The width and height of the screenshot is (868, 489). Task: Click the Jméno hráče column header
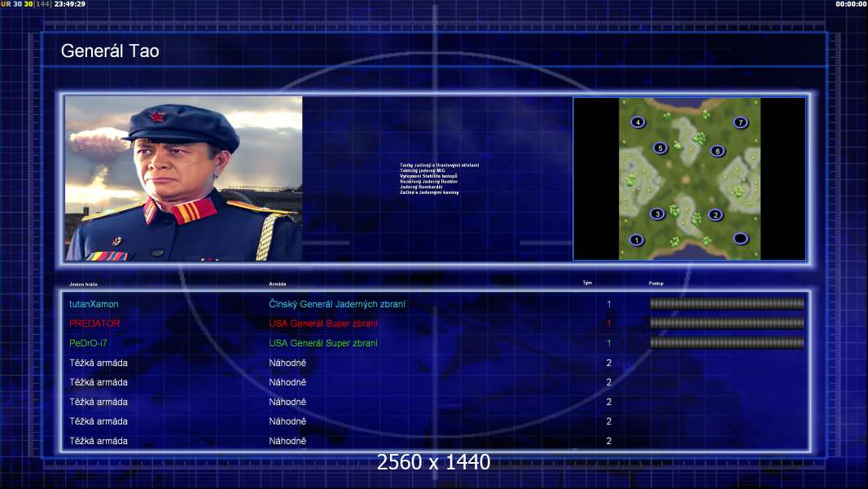pyautogui.click(x=83, y=284)
